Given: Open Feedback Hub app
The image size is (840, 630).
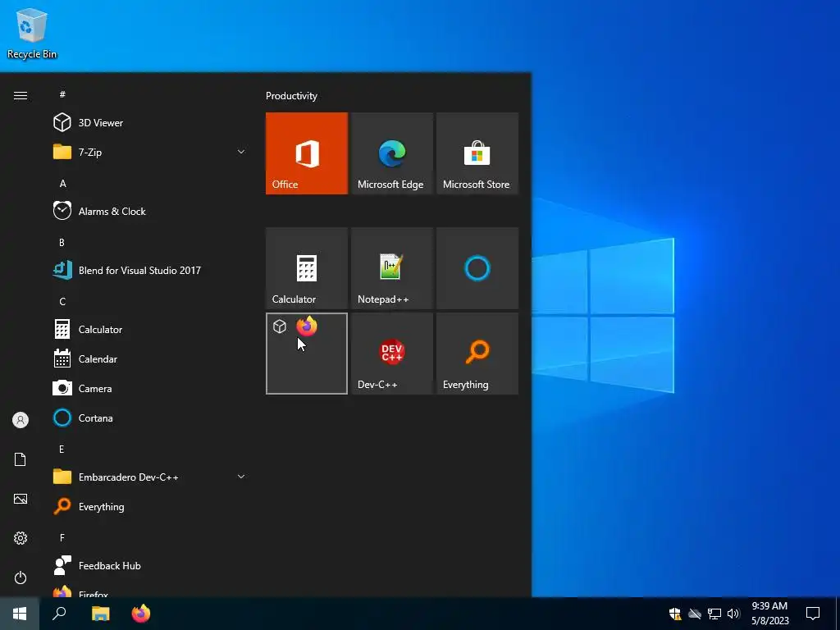Looking at the screenshot, I should pyautogui.click(x=150, y=566).
